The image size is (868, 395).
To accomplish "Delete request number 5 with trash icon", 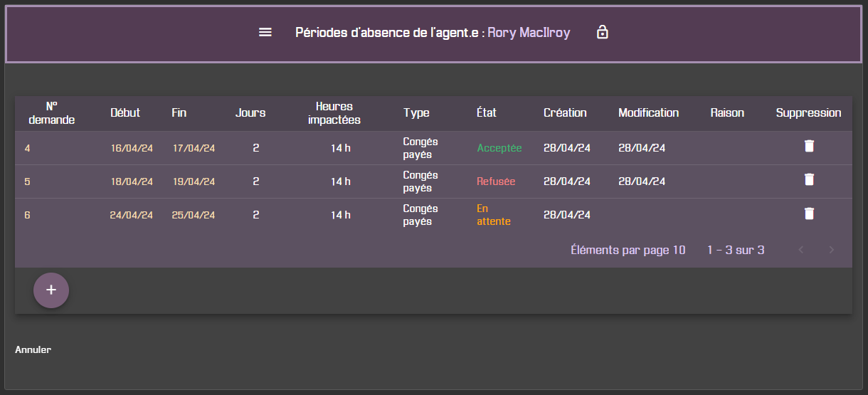I will tap(809, 179).
